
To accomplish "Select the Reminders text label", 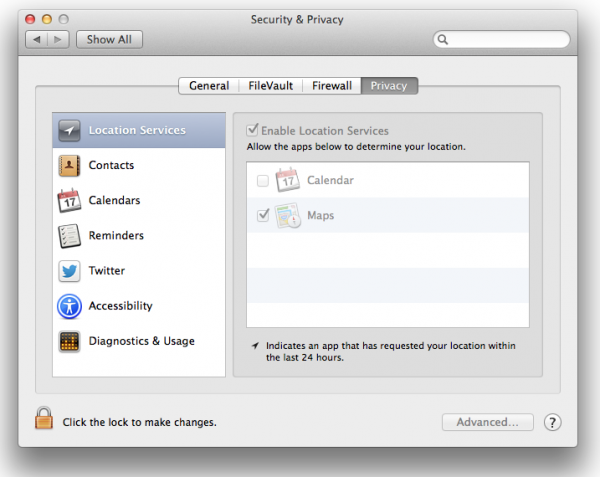I will click(x=116, y=236).
